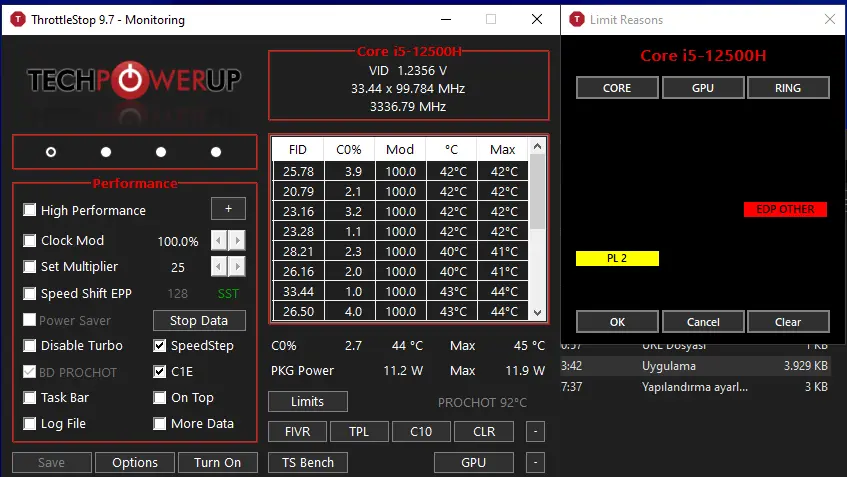Image resolution: width=847 pixels, height=477 pixels.
Task: Toggle the Clock Mod checkbox
Action: click(x=29, y=240)
